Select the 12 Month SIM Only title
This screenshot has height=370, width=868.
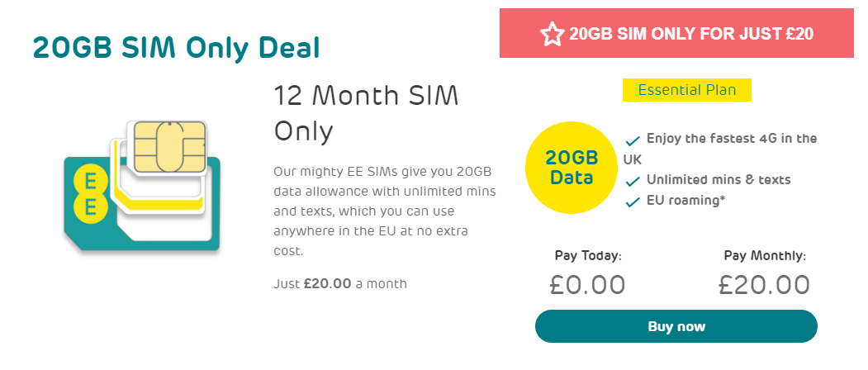[367, 114]
